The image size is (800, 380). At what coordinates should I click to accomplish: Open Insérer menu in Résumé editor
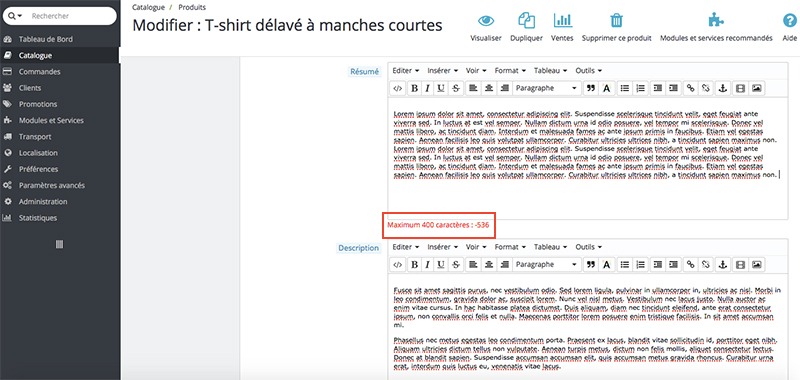442,70
